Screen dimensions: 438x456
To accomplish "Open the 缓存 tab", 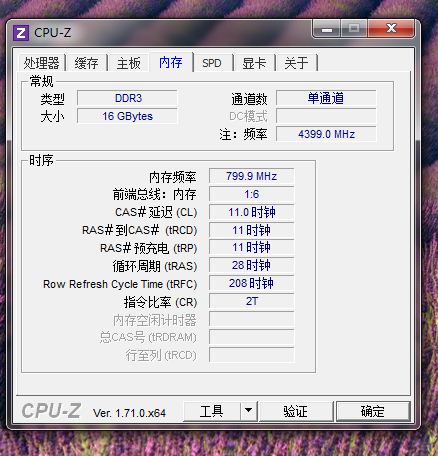I will (x=86, y=63).
